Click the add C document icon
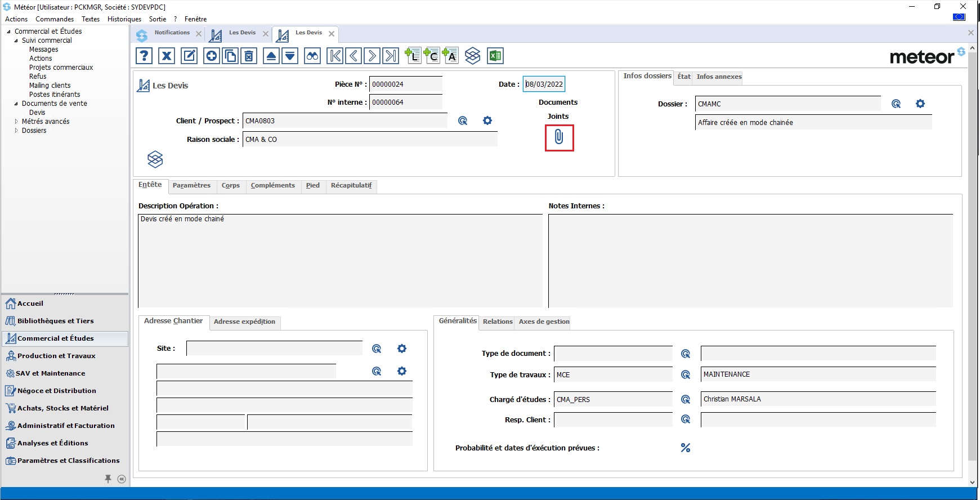This screenshot has height=500, width=980. pos(432,56)
